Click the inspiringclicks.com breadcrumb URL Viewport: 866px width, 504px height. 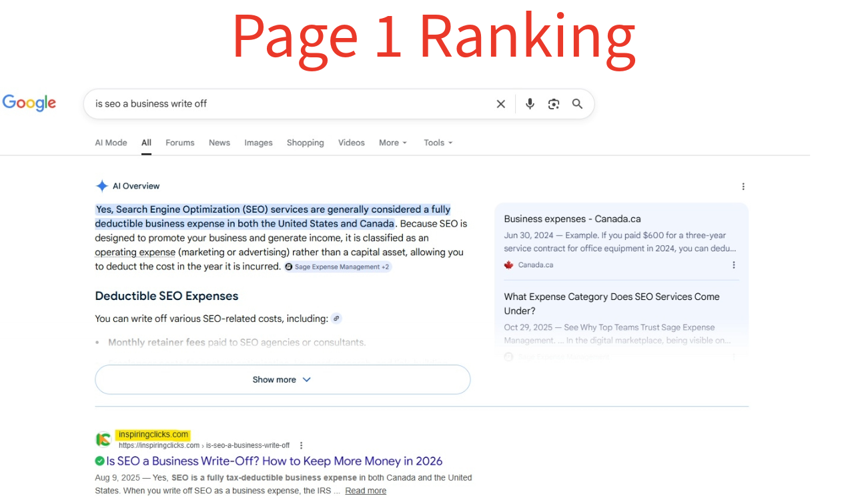click(x=204, y=445)
